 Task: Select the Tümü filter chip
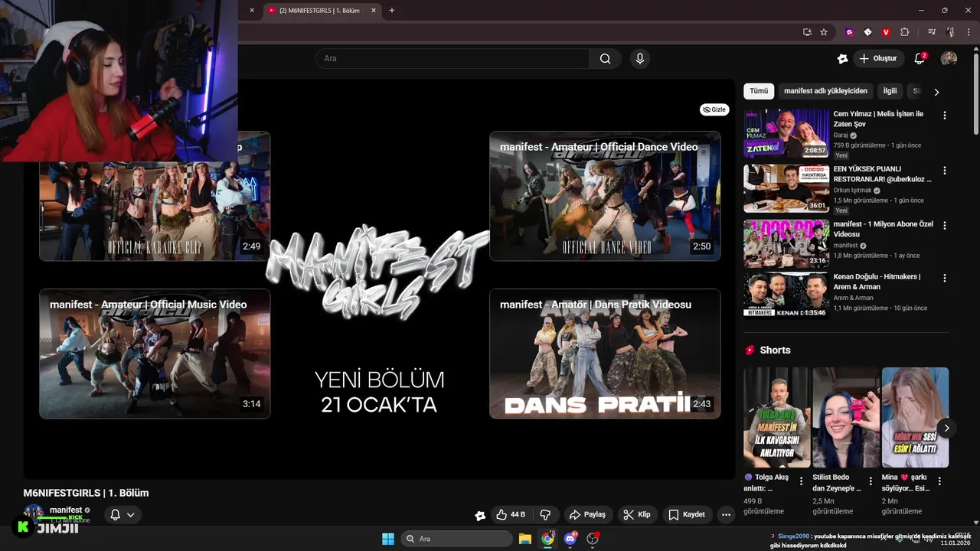[x=759, y=91]
